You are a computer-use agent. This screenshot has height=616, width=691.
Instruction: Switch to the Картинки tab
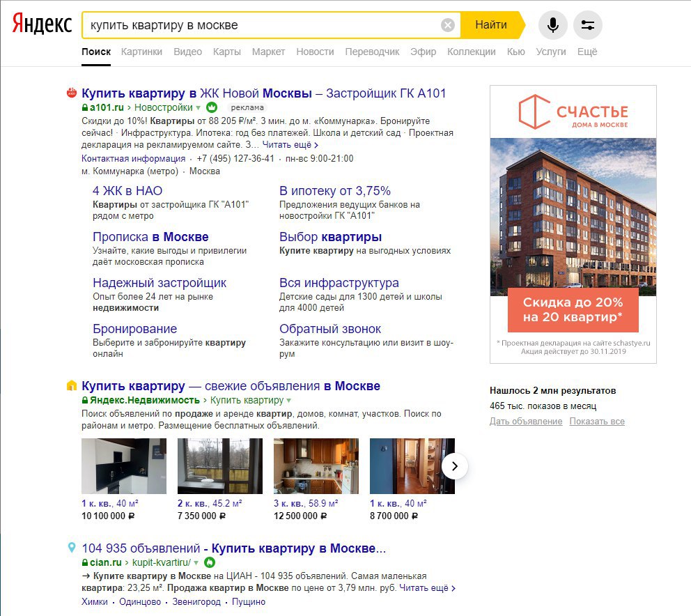(141, 52)
